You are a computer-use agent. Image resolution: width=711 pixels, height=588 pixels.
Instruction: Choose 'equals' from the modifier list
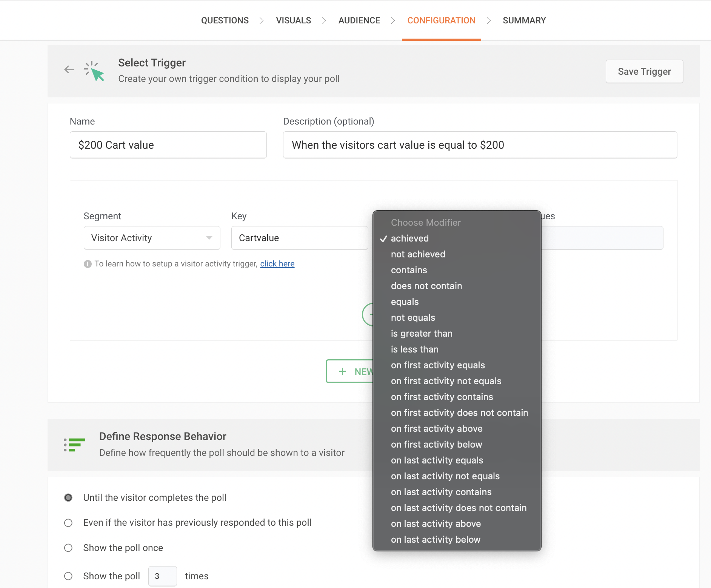pos(405,302)
